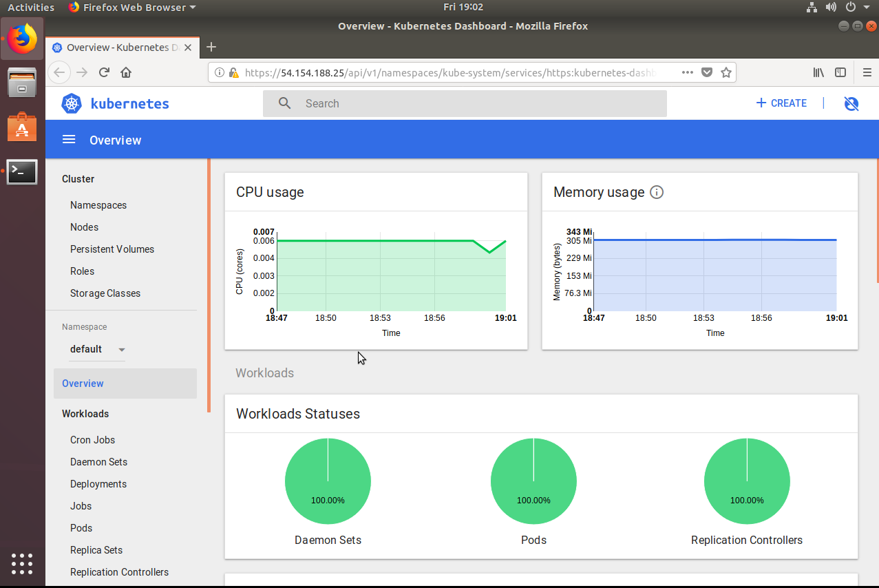Open the Firefox hamburger menu
879x588 pixels.
click(x=867, y=72)
